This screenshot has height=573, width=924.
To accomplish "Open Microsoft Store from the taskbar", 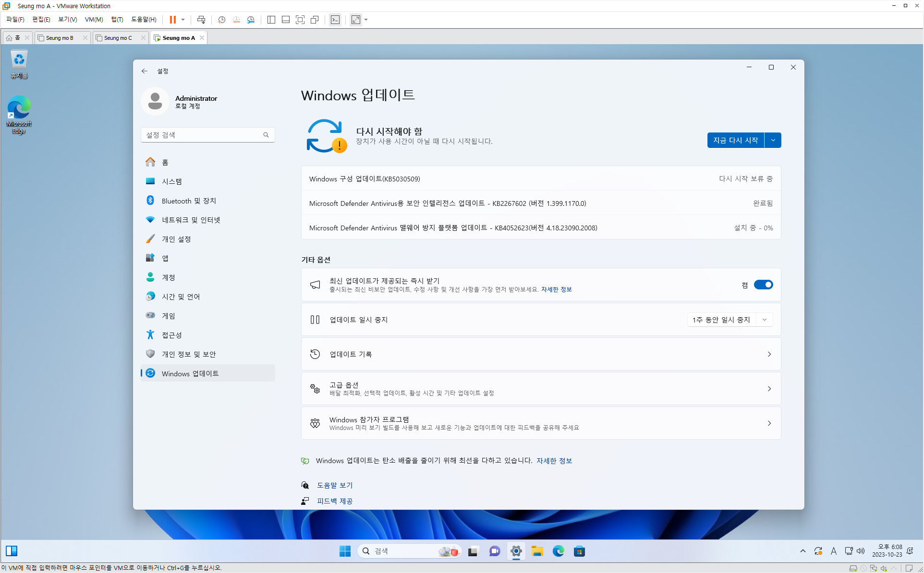I will pos(579,551).
